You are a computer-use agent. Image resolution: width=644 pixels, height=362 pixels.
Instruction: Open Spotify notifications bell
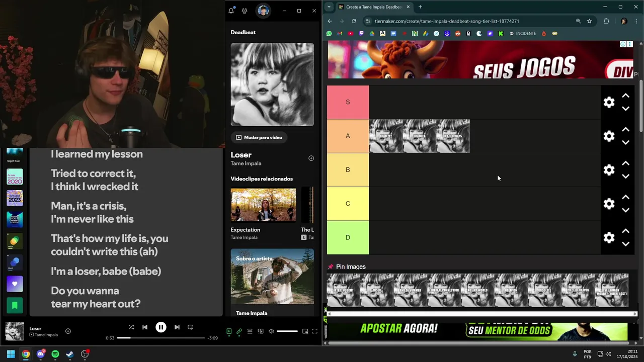tap(231, 11)
